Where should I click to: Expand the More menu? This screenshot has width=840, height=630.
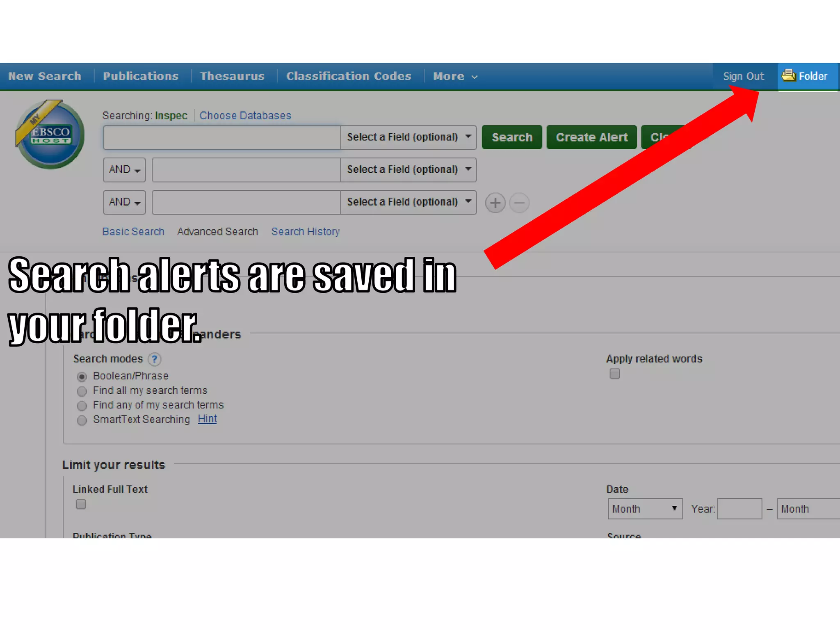point(455,76)
